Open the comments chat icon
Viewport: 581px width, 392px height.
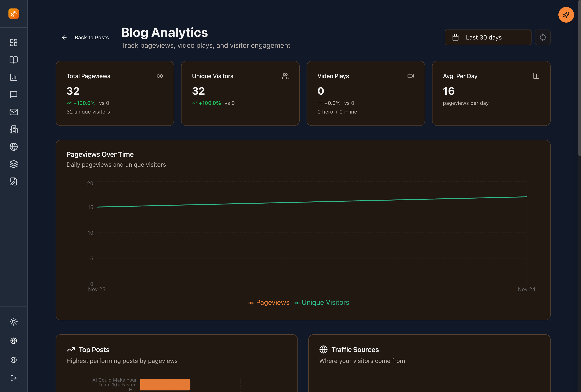click(x=13, y=94)
